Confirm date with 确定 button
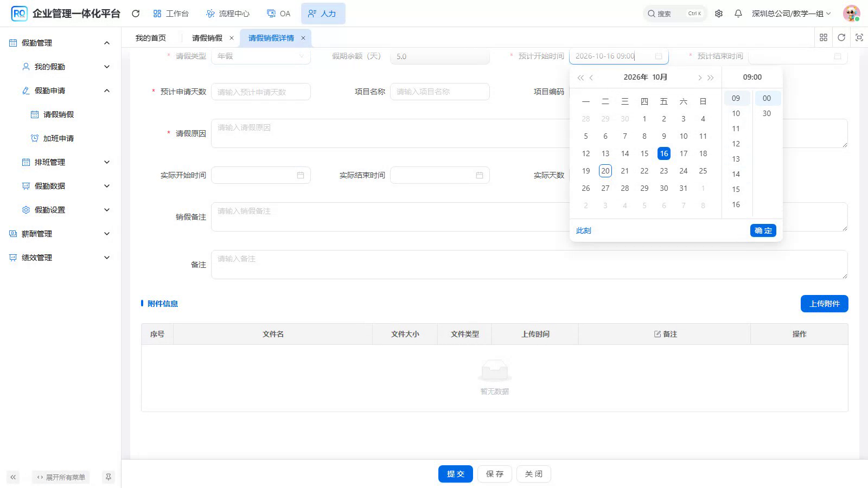The height and width of the screenshot is (488, 868). coord(763,230)
